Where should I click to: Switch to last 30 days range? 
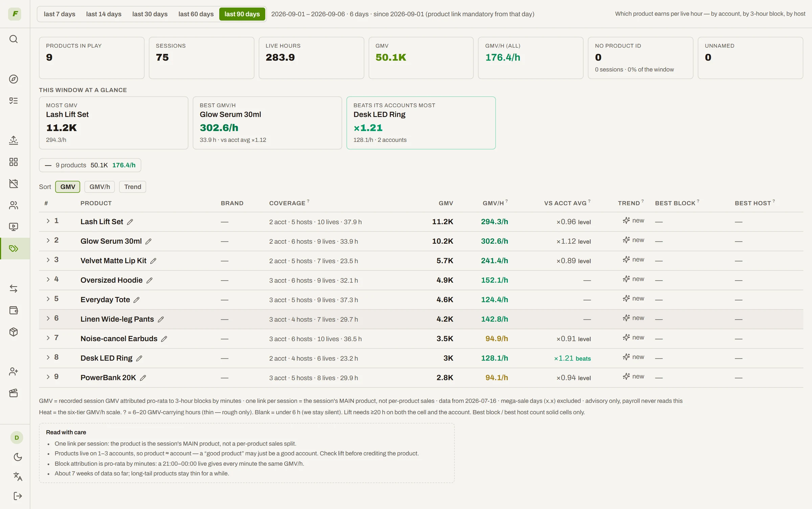click(x=150, y=14)
